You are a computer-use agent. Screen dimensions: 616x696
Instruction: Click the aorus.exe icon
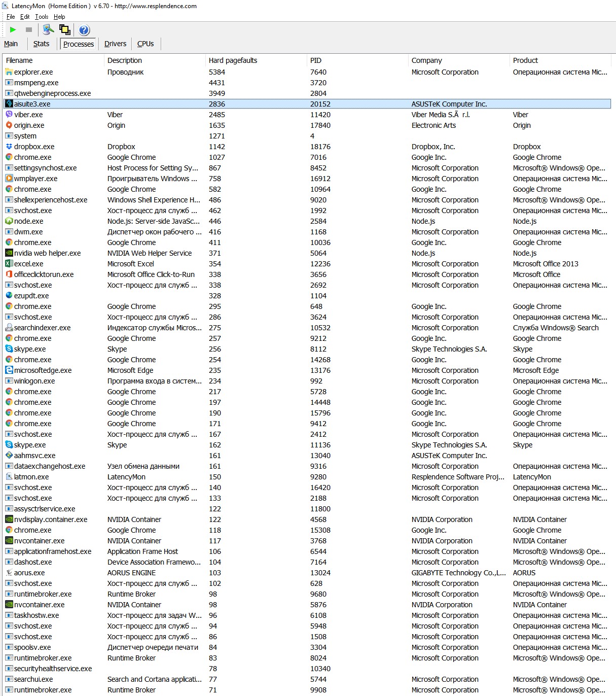click(9, 573)
